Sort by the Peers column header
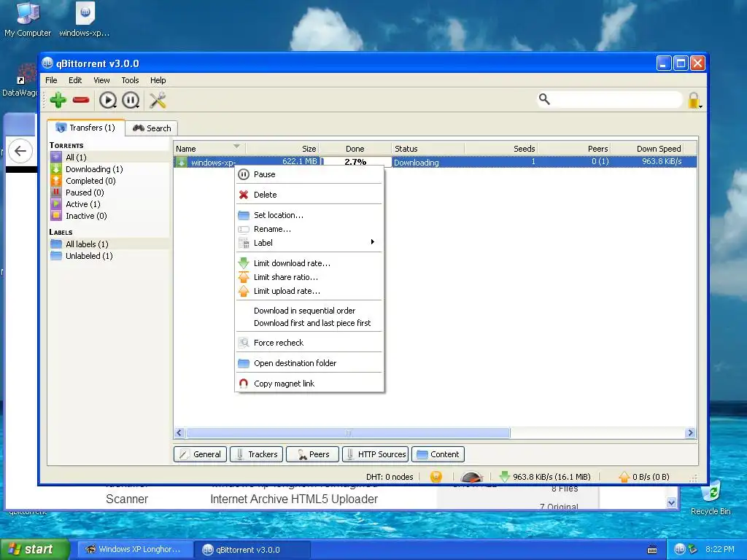Image resolution: width=747 pixels, height=560 pixels. tap(574, 149)
